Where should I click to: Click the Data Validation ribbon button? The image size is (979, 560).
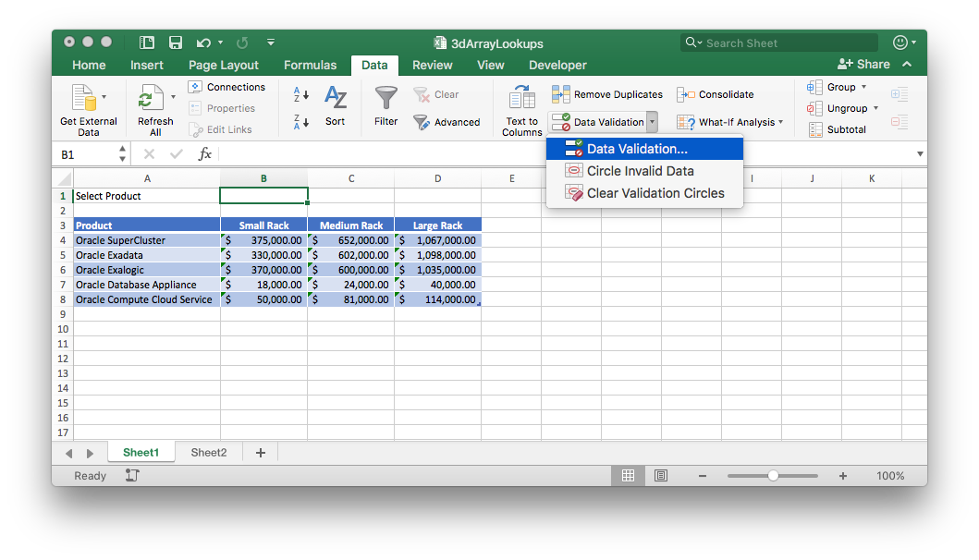coord(598,122)
